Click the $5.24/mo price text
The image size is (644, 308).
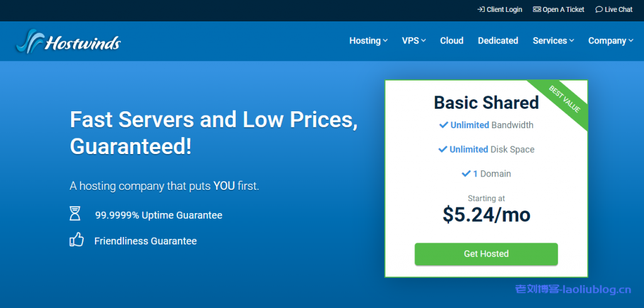[486, 215]
